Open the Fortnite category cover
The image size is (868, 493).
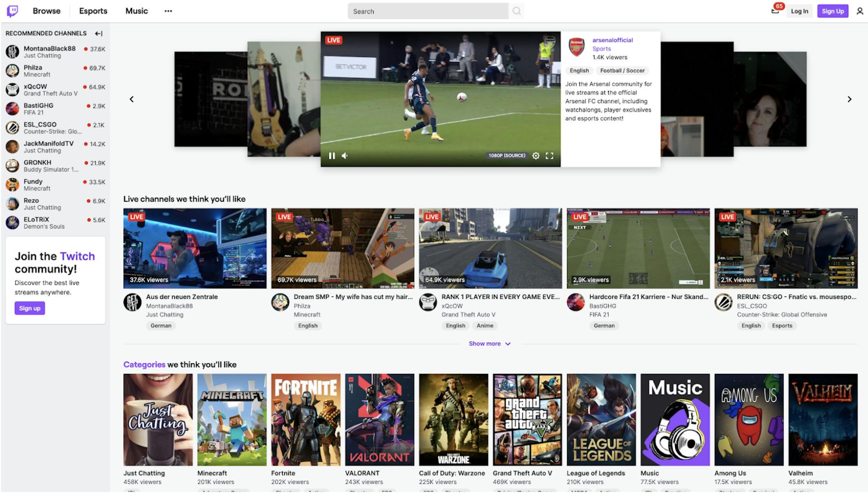tap(306, 419)
